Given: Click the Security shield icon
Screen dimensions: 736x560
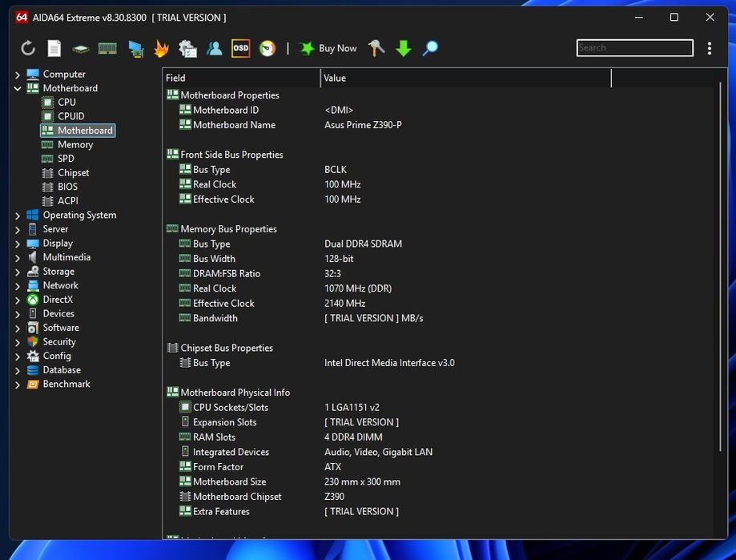Looking at the screenshot, I should 33,342.
